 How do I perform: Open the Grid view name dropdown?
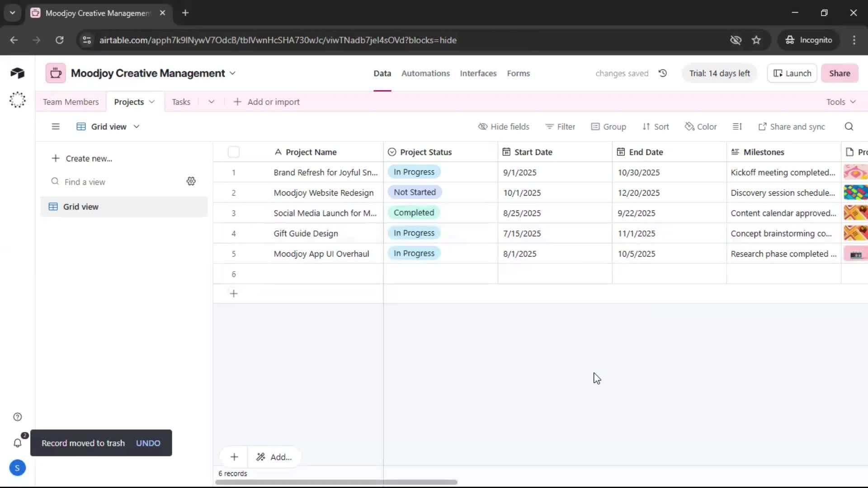(108, 127)
